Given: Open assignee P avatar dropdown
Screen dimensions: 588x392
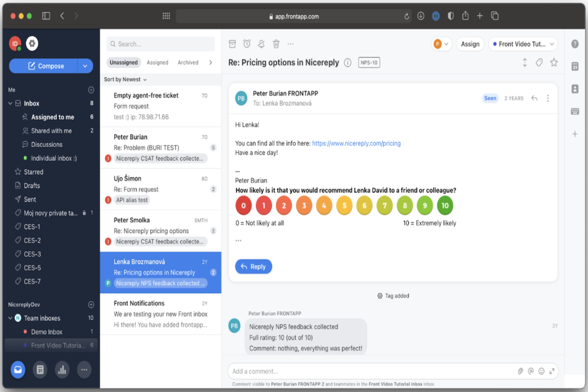Looking at the screenshot, I should [441, 44].
